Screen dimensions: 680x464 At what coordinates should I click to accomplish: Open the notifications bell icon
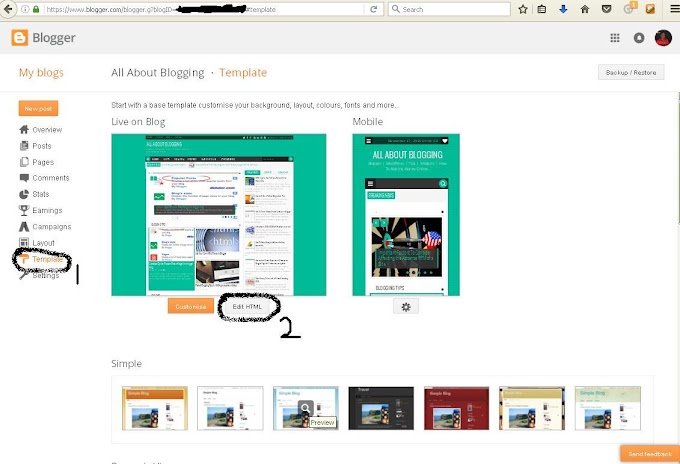click(639, 38)
